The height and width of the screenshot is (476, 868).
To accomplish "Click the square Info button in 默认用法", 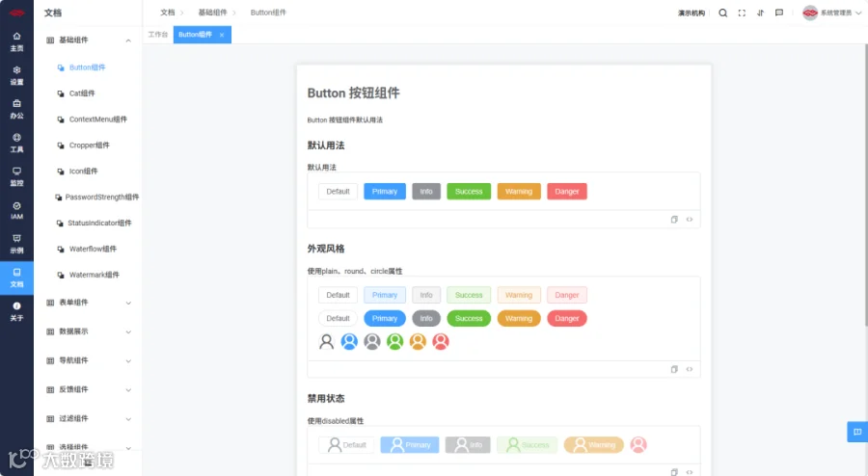I will 426,192.
